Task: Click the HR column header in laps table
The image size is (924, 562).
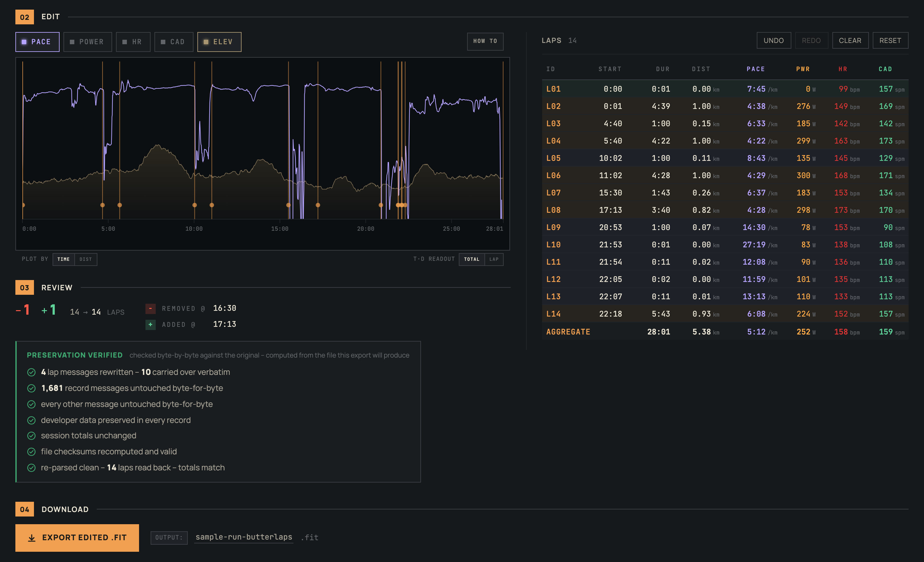Action: tap(843, 69)
